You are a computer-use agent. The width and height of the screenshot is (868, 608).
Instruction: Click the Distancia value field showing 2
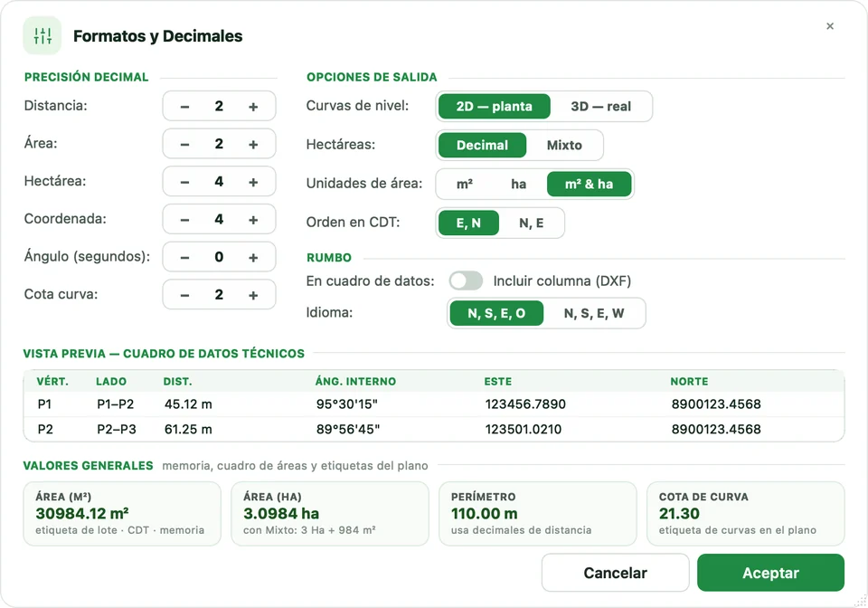tap(219, 107)
